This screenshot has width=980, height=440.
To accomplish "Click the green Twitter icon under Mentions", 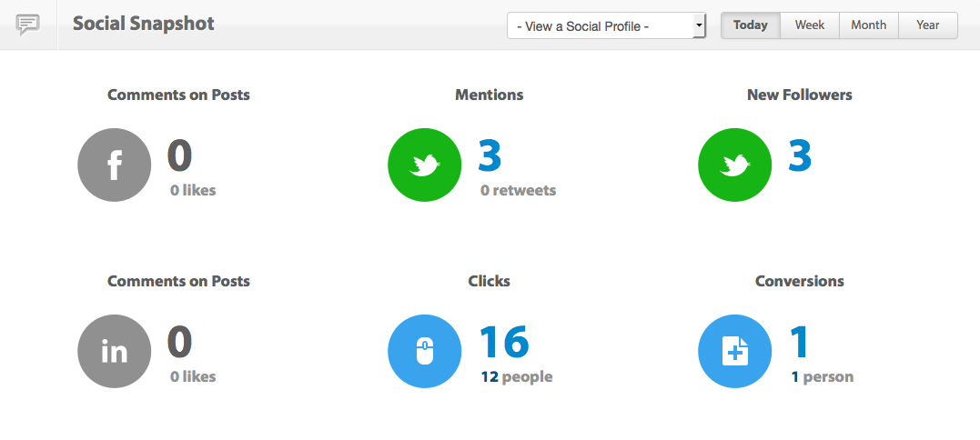I will [425, 165].
